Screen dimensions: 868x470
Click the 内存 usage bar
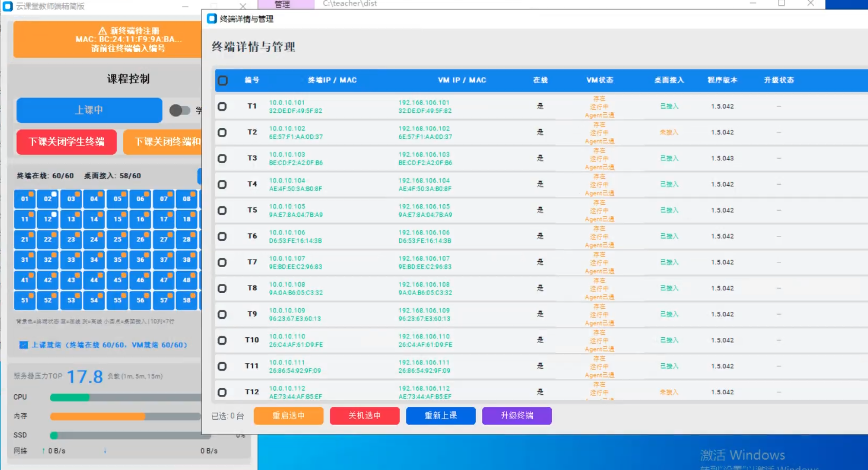tap(126, 417)
